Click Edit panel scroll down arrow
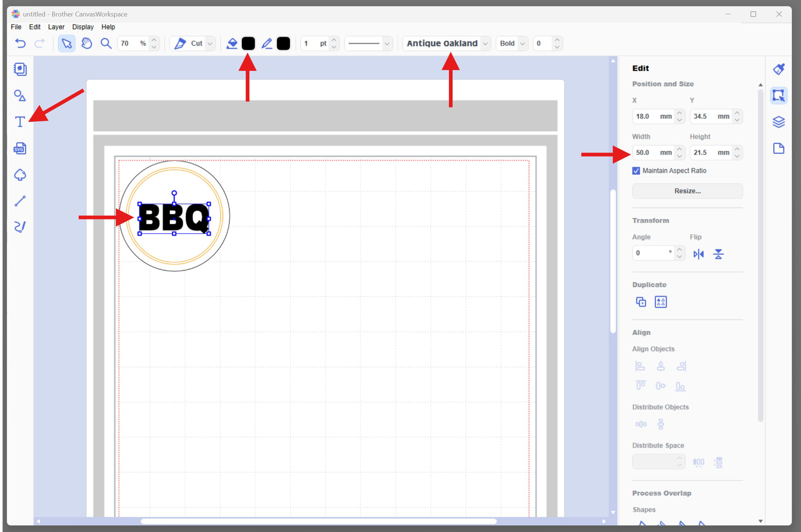The height and width of the screenshot is (532, 801). [x=761, y=521]
